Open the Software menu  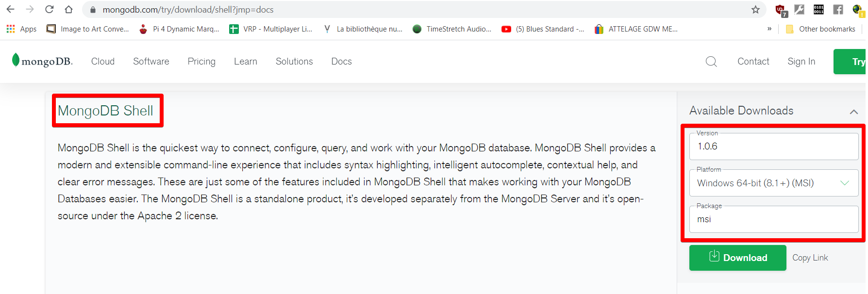click(x=151, y=62)
